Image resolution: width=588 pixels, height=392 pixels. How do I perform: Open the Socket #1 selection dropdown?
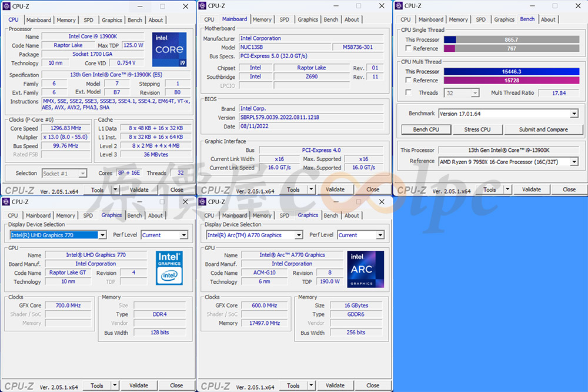coord(82,173)
